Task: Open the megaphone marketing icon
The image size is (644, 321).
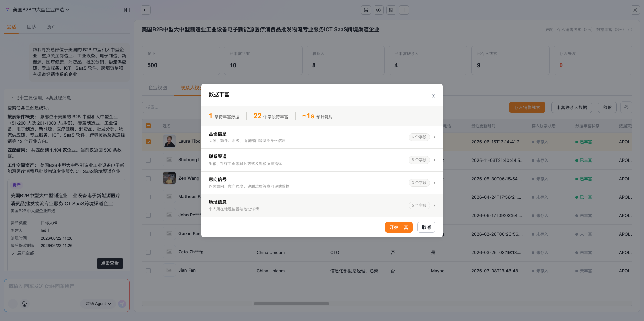Action: point(379,10)
